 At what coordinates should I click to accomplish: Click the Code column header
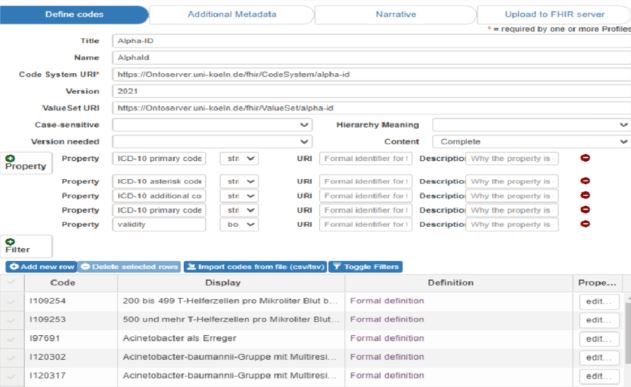pos(71,283)
